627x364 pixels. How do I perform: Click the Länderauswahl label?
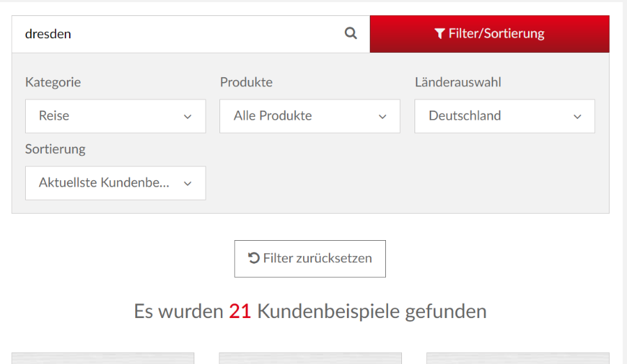(458, 82)
